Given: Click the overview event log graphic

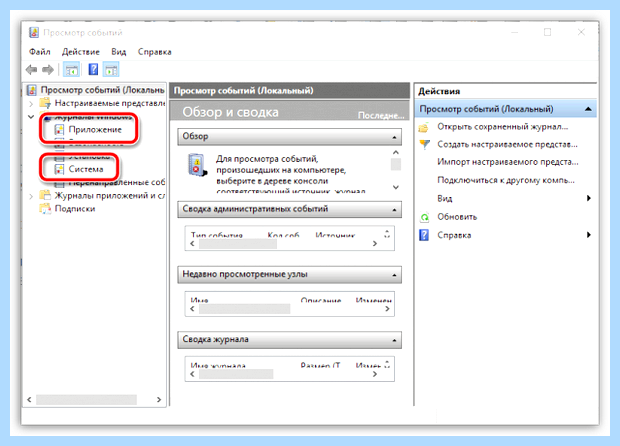Looking at the screenshot, I should pyautogui.click(x=197, y=165).
